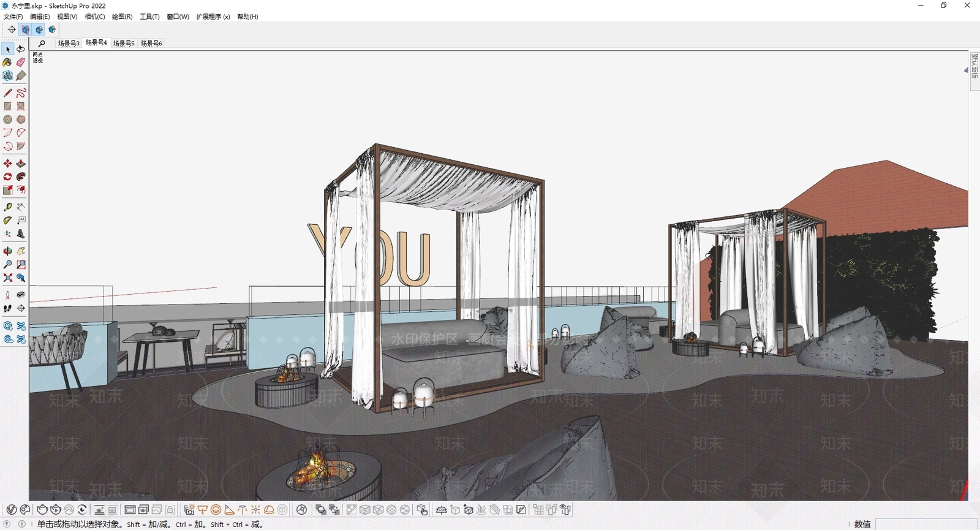Click the Zoom Window tool
Screen dimensions: 980x530
tap(21, 265)
